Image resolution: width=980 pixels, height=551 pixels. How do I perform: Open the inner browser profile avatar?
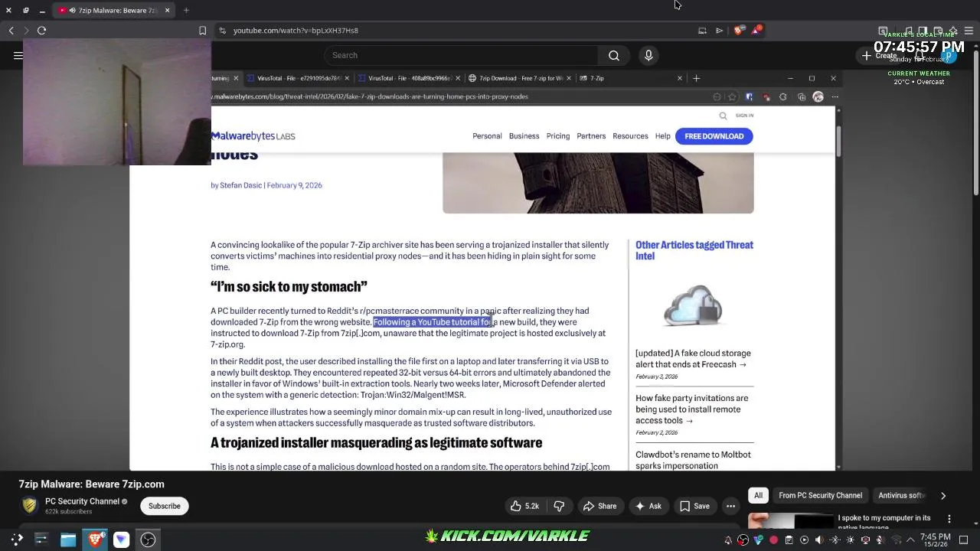(x=818, y=96)
